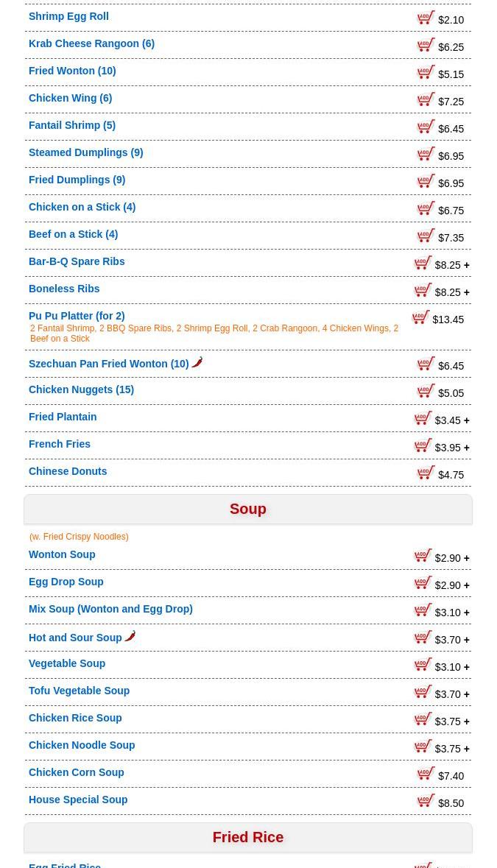
Task: Expand size options plus for Boneless Ribs
Action: (467, 292)
